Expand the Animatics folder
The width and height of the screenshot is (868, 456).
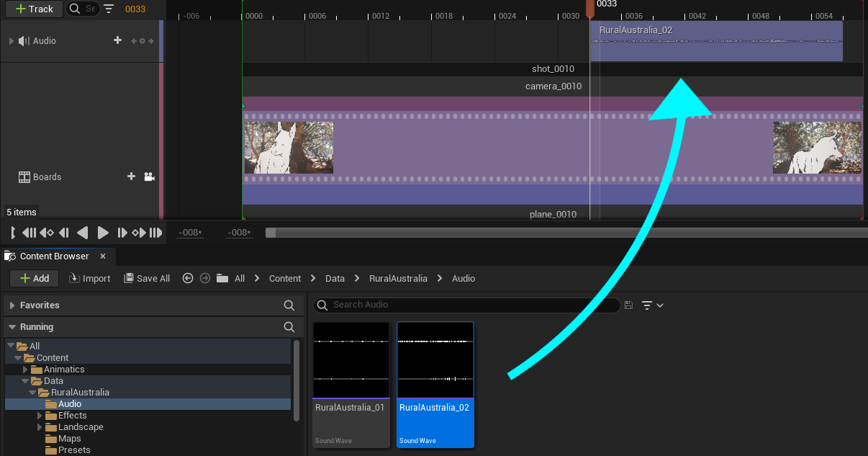[25, 370]
